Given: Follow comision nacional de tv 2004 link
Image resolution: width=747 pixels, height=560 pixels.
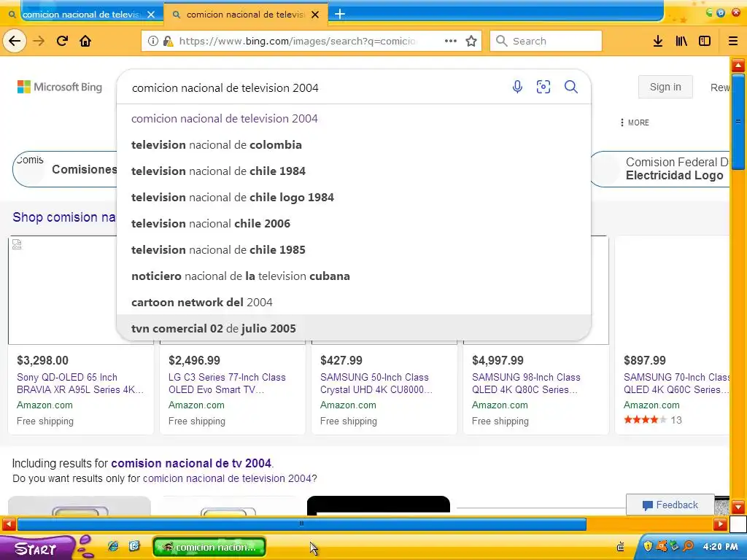Looking at the screenshot, I should pyautogui.click(x=191, y=463).
